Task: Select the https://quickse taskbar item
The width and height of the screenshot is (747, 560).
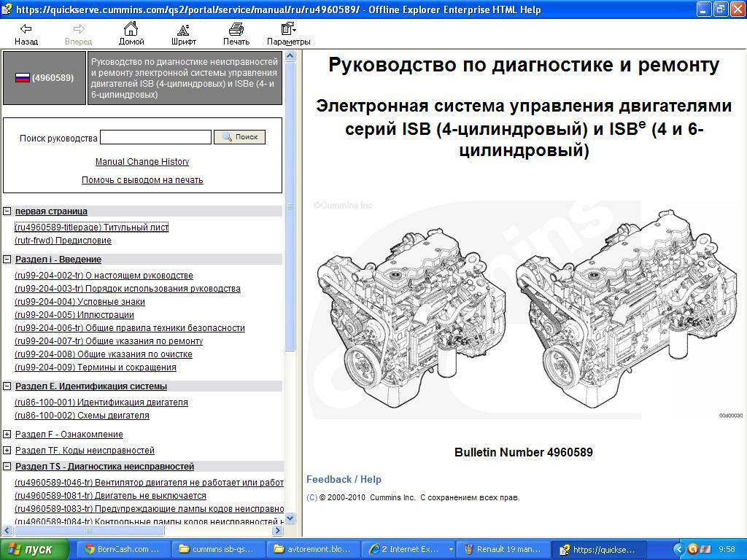Action: (x=600, y=550)
